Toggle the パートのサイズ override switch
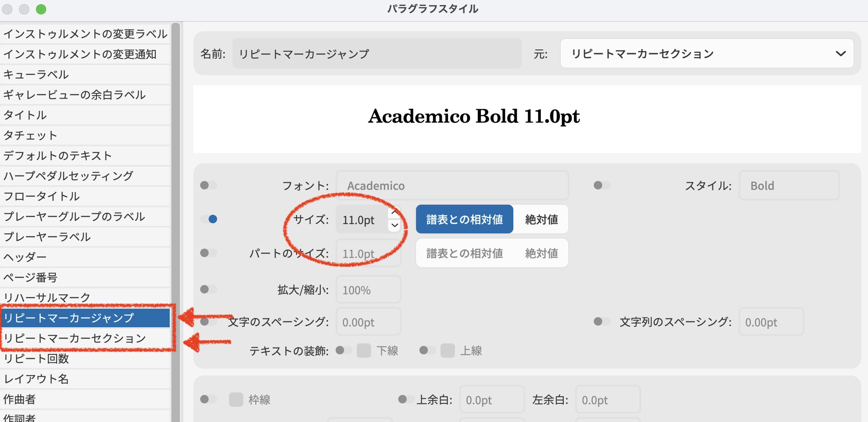Viewport: 868px width, 422px height. pos(208,253)
